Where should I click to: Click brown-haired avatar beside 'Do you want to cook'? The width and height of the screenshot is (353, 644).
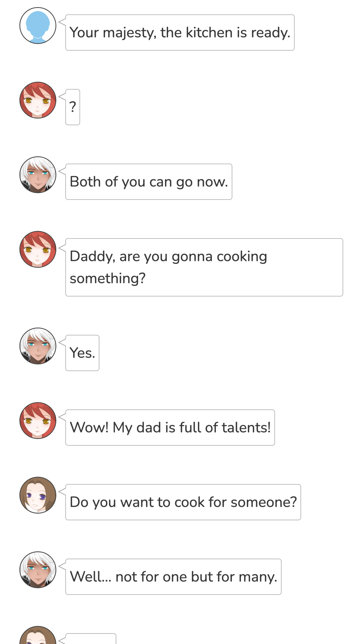[38, 495]
